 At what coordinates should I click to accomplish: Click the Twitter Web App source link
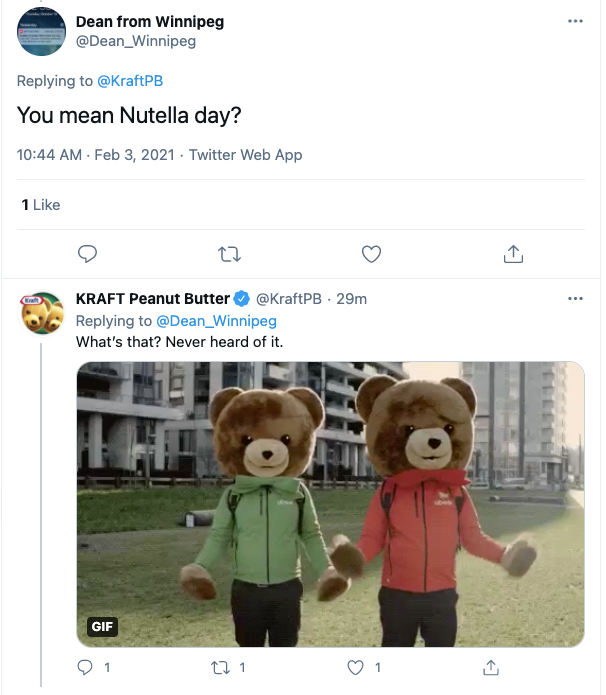245,155
